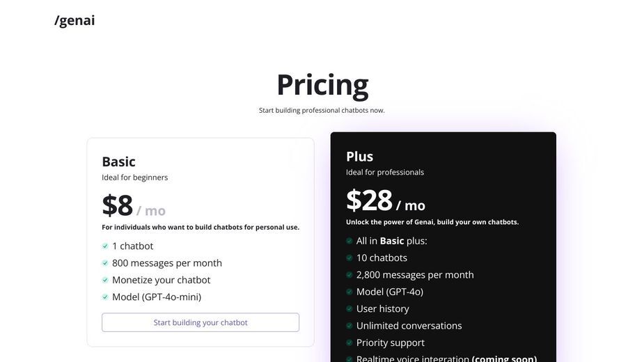Viewport: 644px width, 362px height.
Task: Click checkmark icon beside Priority support
Action: pyautogui.click(x=349, y=343)
